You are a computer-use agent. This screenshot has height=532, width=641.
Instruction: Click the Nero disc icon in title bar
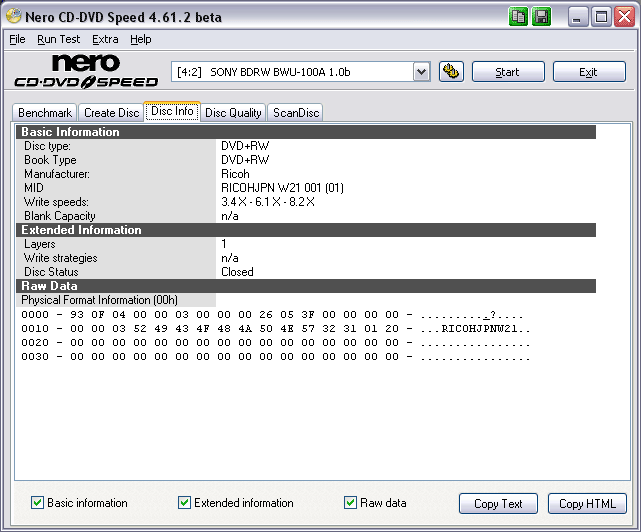13,17
